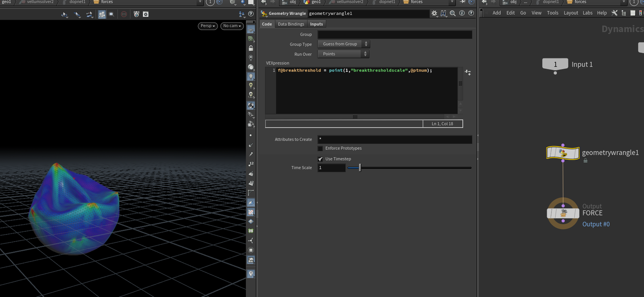Click the Time Scale slider handle
The image size is (644, 297).
click(x=360, y=168)
